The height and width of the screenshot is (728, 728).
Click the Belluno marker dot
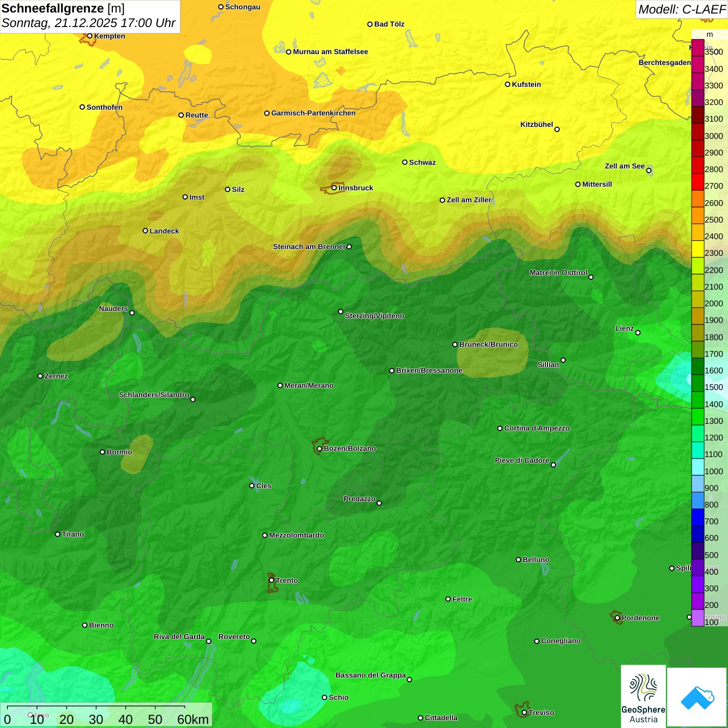pos(518,560)
